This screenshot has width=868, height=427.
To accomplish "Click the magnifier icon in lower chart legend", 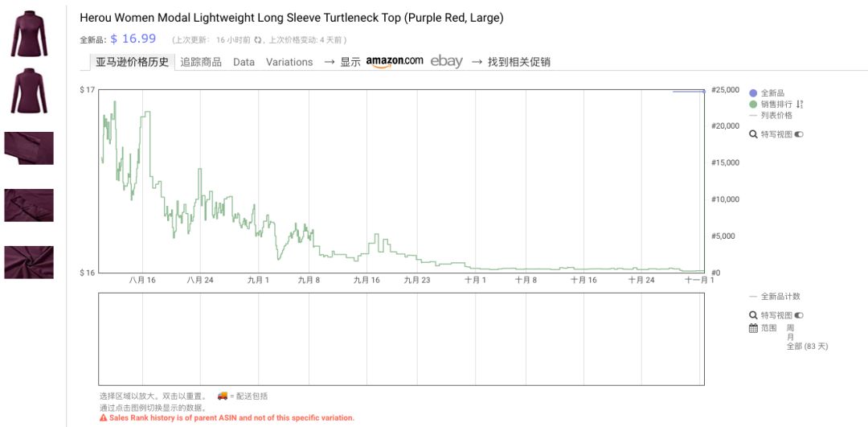I will tap(753, 315).
